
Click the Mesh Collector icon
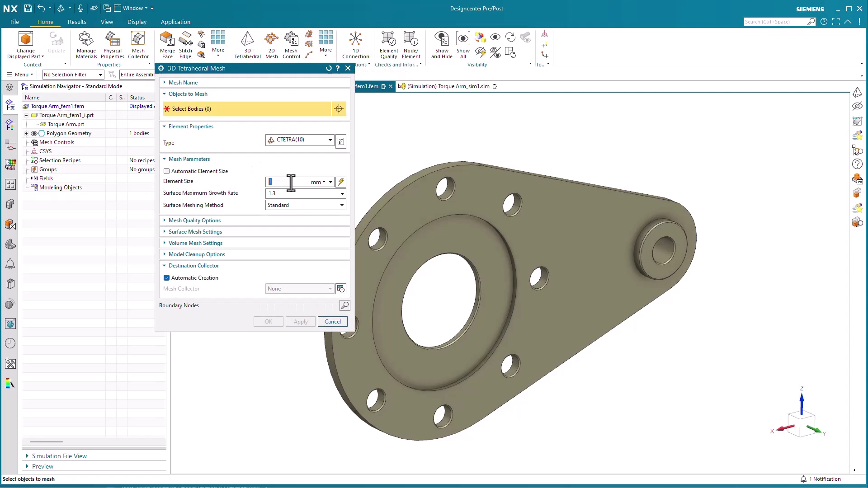[x=138, y=44]
